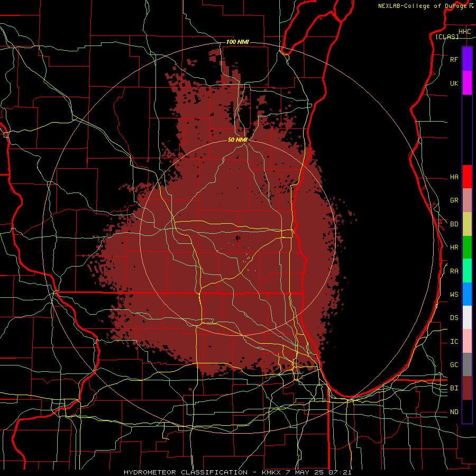476x476 pixels.
Task: Click the GR legend label
Action: (454, 200)
